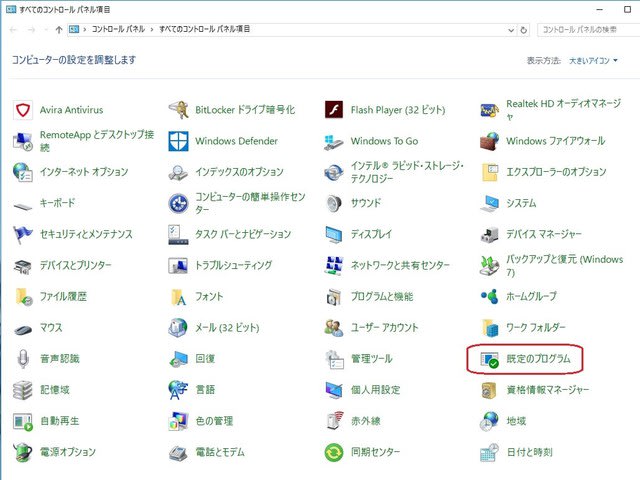Screen dimensions: 640x480
Task: Open コンピューターの簡単操作センター icon
Action: tap(178, 203)
